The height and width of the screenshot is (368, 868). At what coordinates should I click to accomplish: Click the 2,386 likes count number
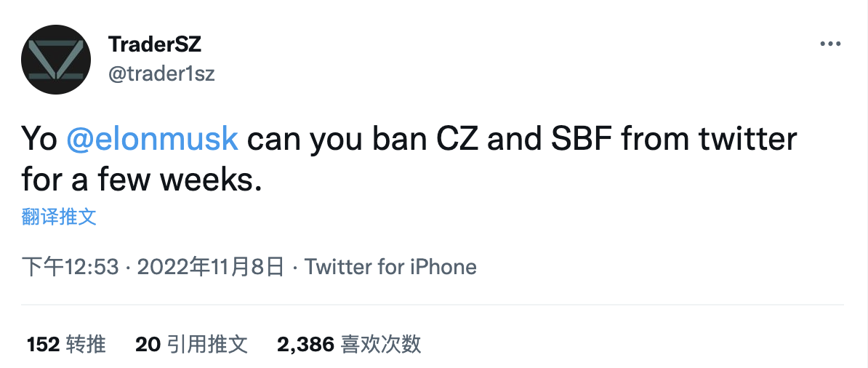point(305,344)
